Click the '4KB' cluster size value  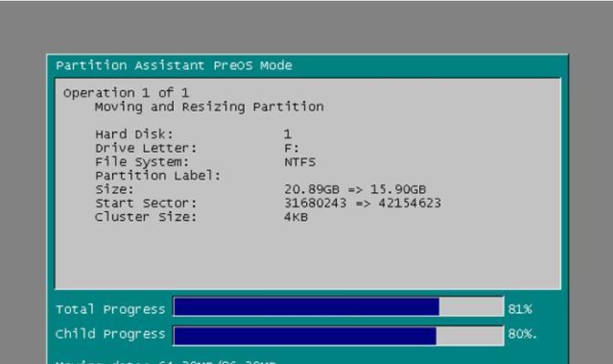tap(296, 217)
